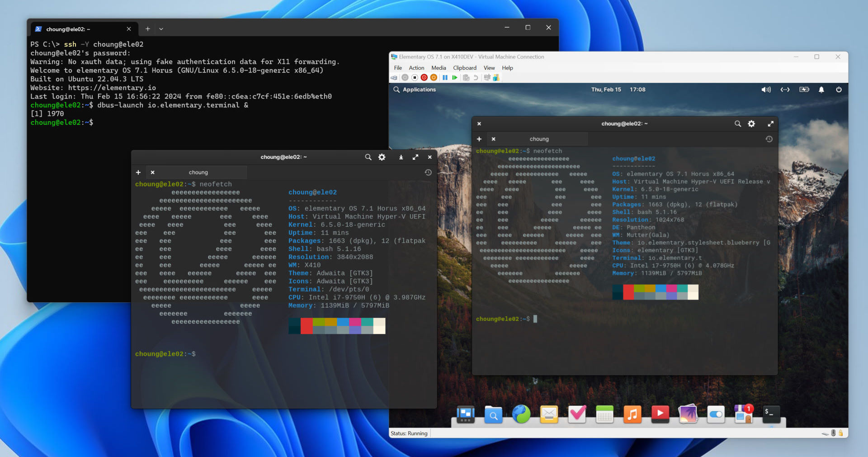Click the session power button in elementary panel
This screenshot has height=457, width=868.
[x=839, y=90]
